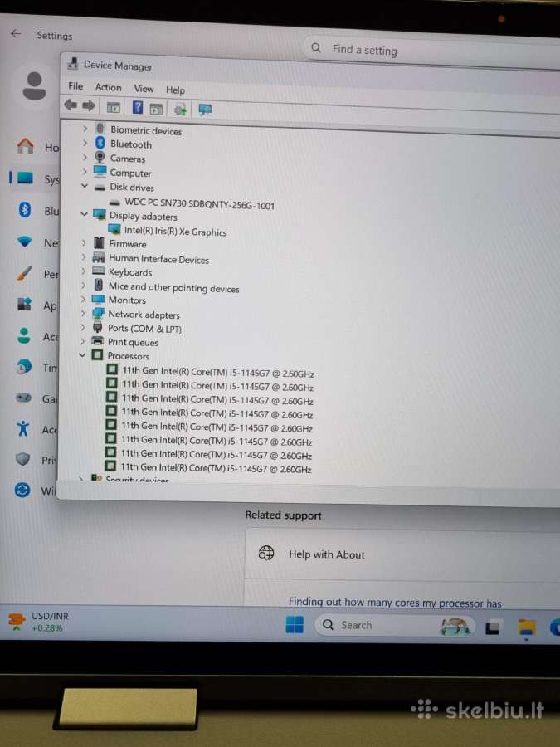
Task: Open the File menu
Action: point(75,85)
